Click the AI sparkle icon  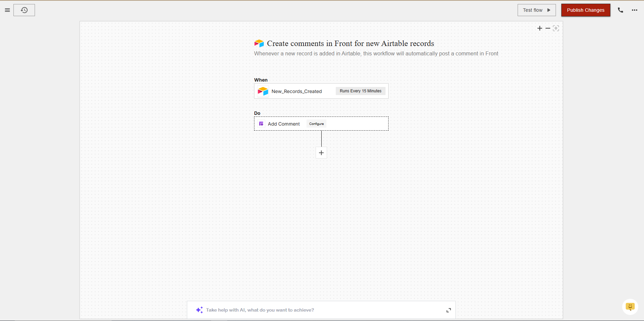(x=199, y=310)
